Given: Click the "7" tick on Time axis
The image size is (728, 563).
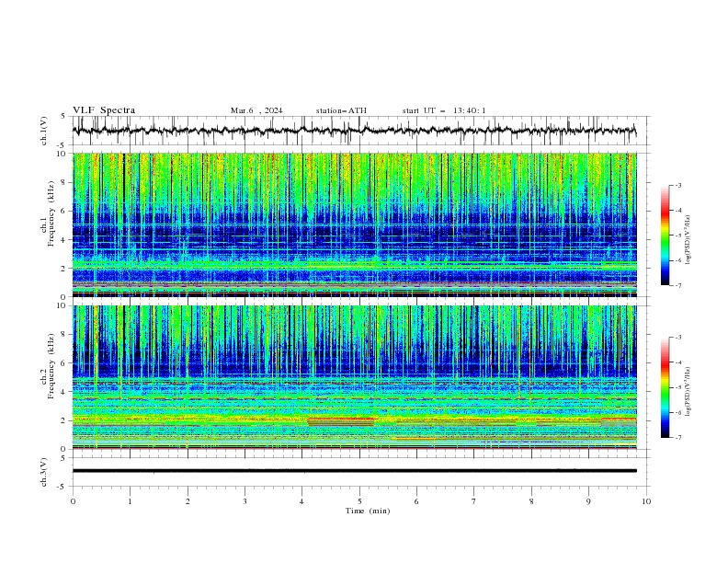Looking at the screenshot, I should pos(474,501).
